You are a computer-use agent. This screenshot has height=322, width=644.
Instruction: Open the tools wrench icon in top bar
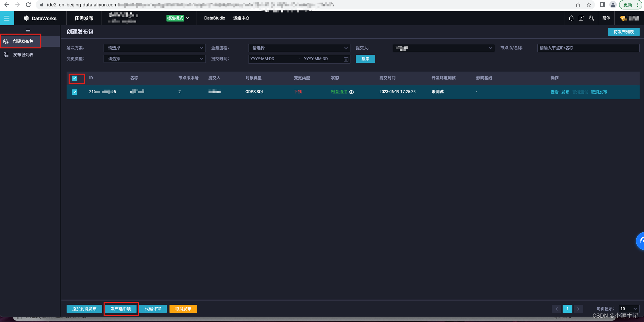[x=591, y=18]
